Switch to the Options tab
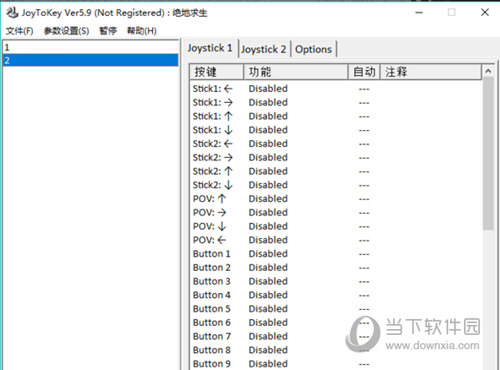500x370 pixels. pos(313,49)
